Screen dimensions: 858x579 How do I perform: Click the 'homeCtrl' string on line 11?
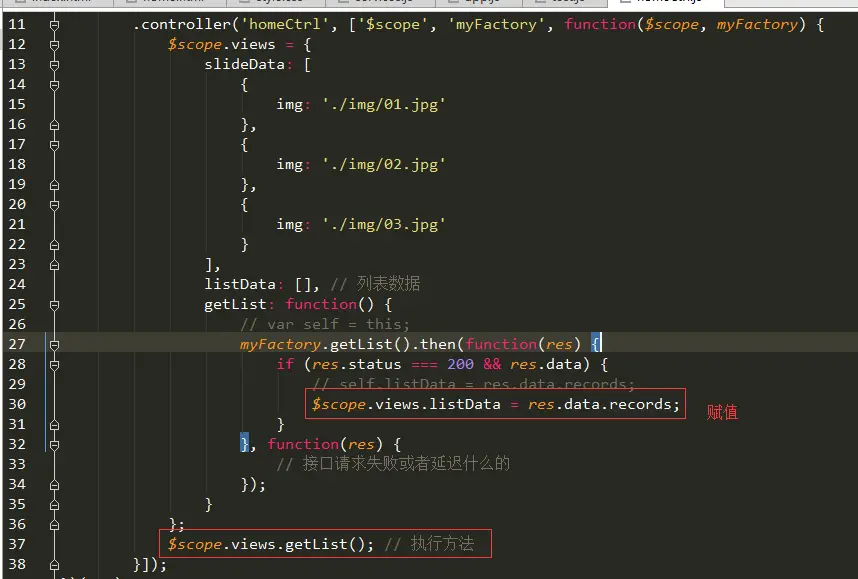click(x=285, y=25)
